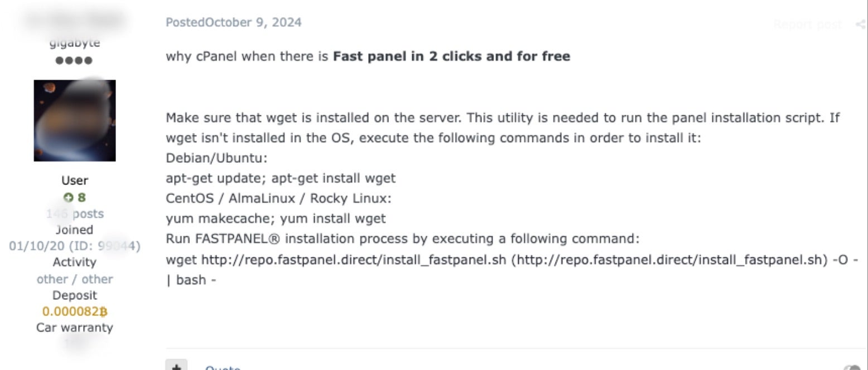Click the green reputation plus icon
Viewport: 868px width, 370px height.
pos(68,197)
